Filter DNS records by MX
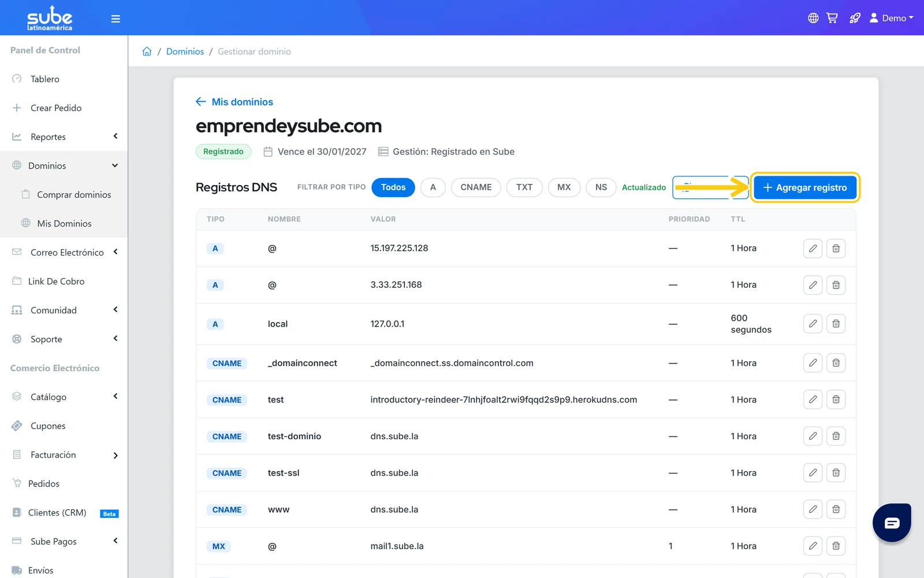The height and width of the screenshot is (578, 924). point(564,187)
